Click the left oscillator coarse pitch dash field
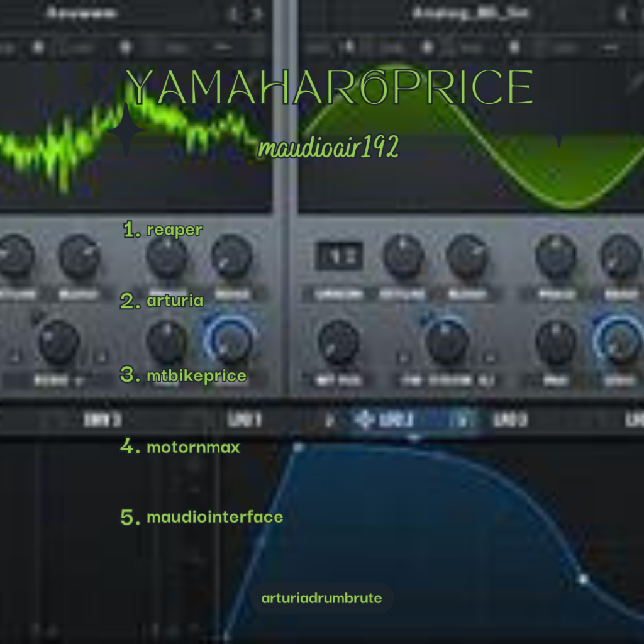Image resolution: width=644 pixels, height=644 pixels. pos(223,48)
